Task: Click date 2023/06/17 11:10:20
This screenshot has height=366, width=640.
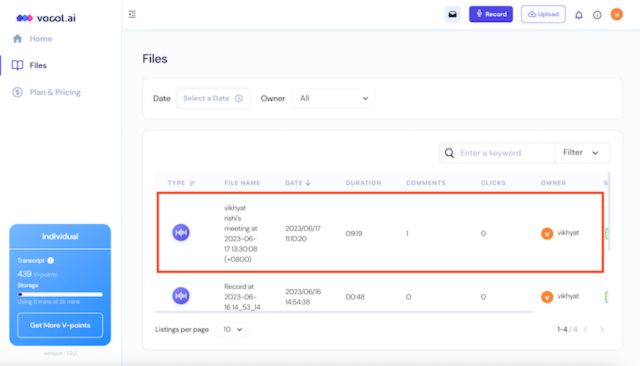Action: pos(302,233)
